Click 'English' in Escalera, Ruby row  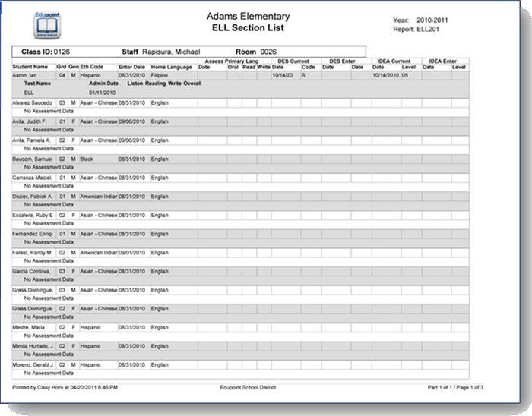(160, 215)
